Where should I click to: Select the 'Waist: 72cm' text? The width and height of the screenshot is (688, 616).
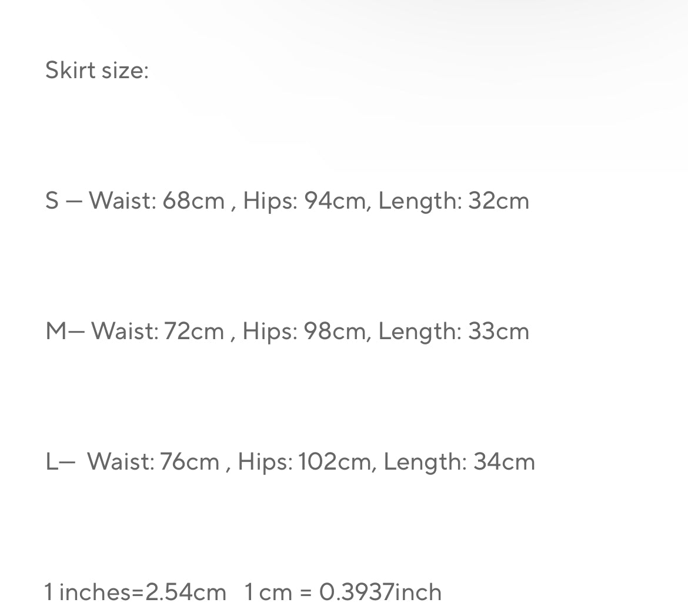click(x=158, y=331)
